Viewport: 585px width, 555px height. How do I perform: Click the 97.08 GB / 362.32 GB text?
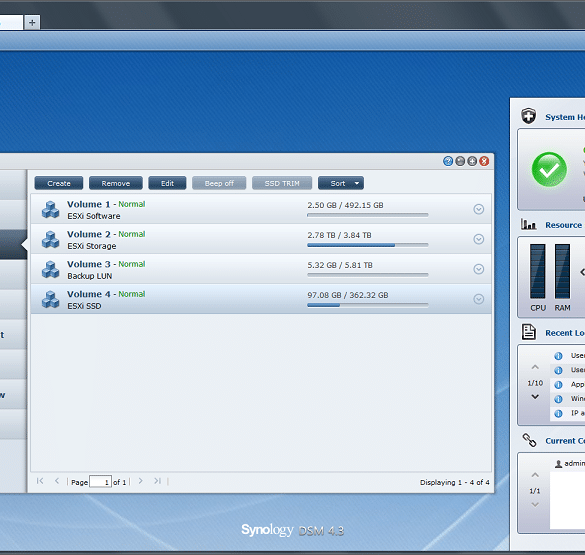click(348, 295)
